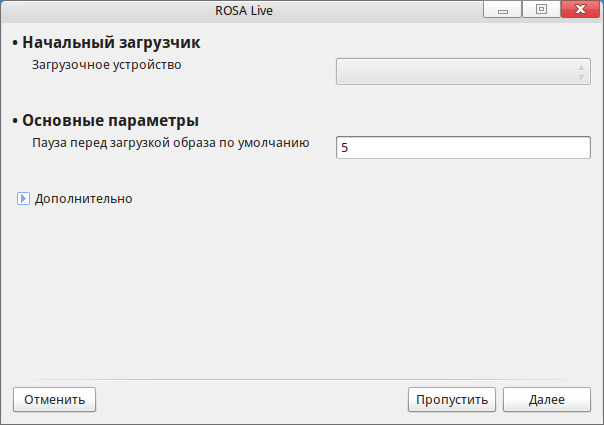Click the number 5 in the pause field
This screenshot has height=425, width=604.
[346, 147]
